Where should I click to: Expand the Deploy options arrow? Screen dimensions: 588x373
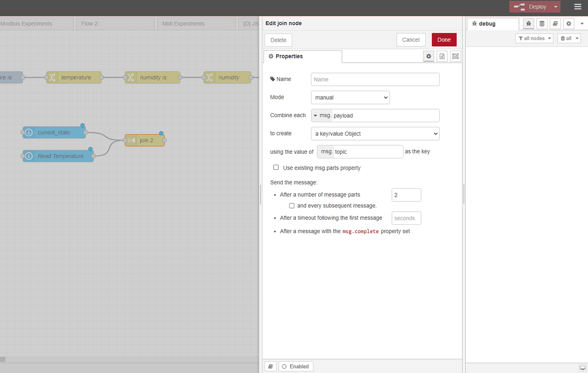pyautogui.click(x=556, y=7)
